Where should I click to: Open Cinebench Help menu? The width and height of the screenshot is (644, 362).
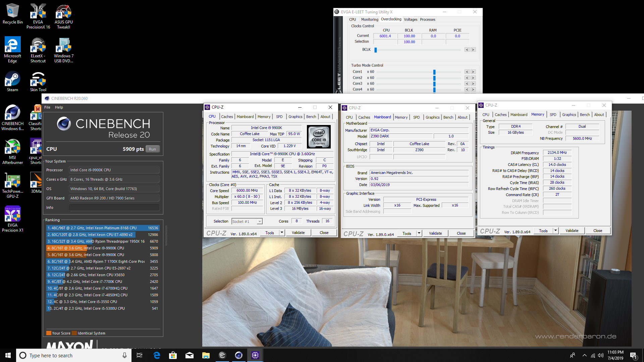59,107
